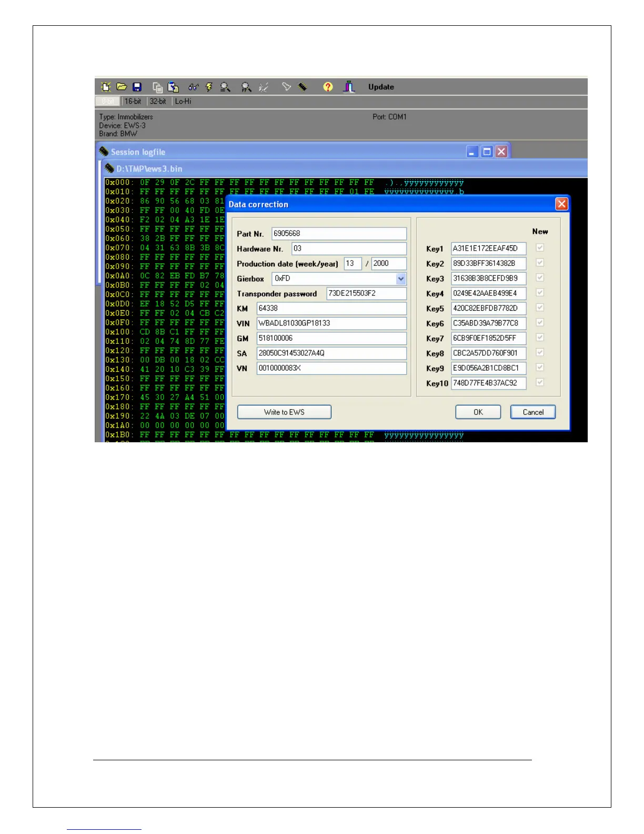Open a file with the folder icon
644x834 pixels.
tap(122, 87)
